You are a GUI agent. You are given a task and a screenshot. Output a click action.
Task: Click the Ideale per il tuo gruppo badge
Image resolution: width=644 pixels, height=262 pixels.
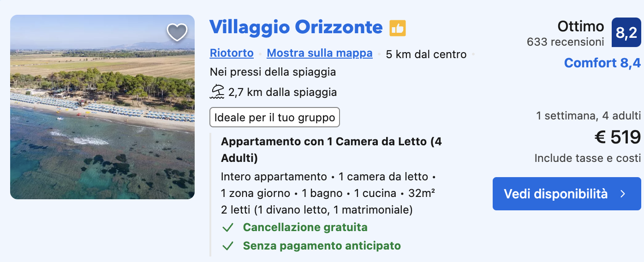coord(275,117)
